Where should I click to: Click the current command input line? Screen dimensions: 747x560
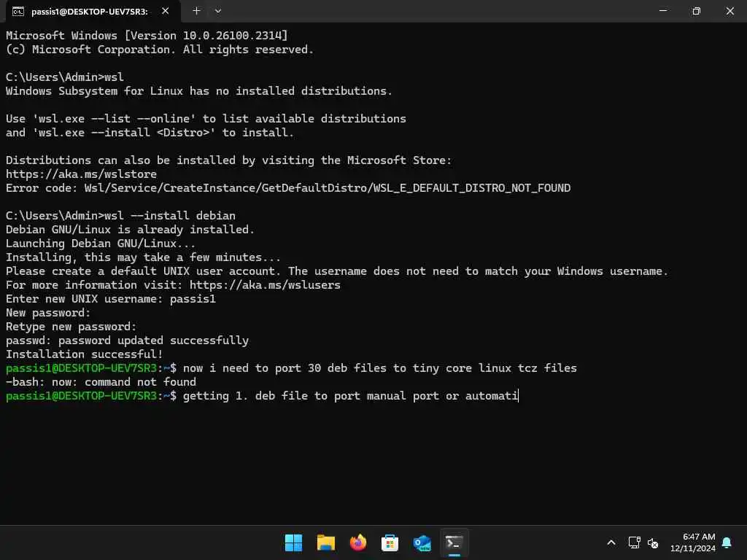coord(262,396)
